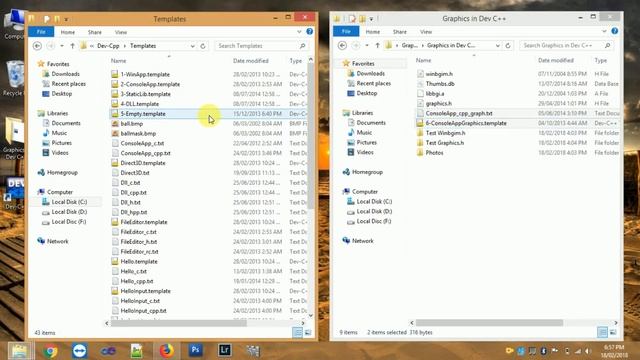This screenshot has height=360, width=640.
Task: Open recent locations dropdown in Graphics window
Action: 367,45
